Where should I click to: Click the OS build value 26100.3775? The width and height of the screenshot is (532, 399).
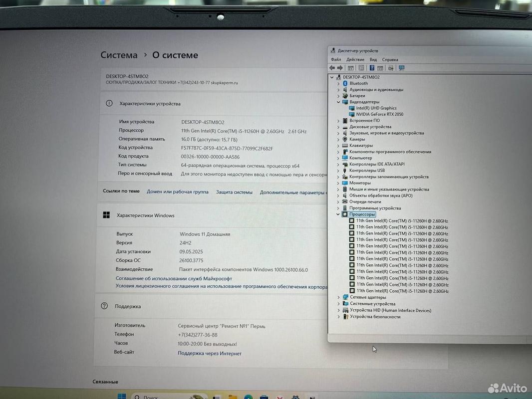point(191,260)
